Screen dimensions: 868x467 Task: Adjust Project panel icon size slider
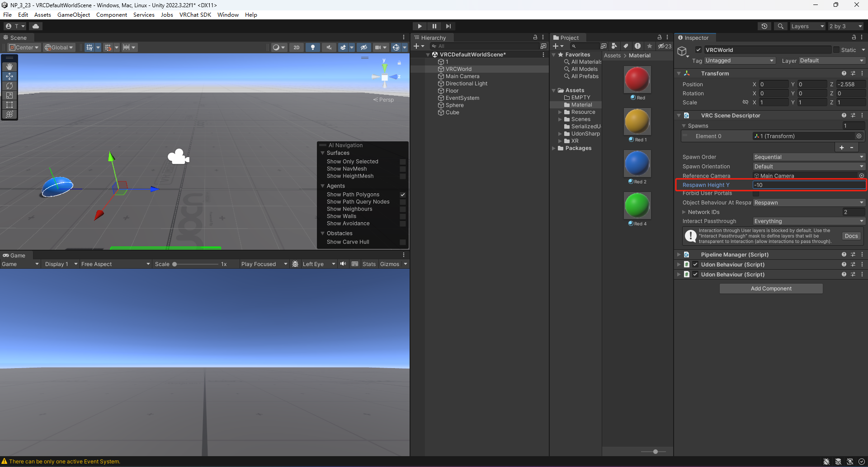(x=655, y=452)
